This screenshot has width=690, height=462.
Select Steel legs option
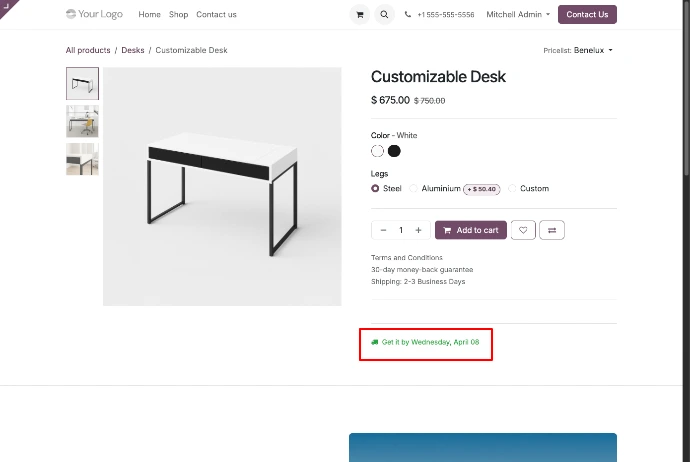tap(376, 188)
